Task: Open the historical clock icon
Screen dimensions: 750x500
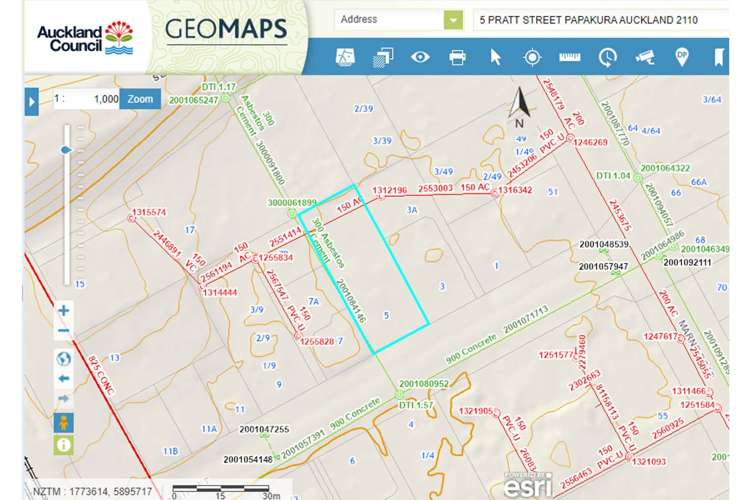Action: (607, 57)
